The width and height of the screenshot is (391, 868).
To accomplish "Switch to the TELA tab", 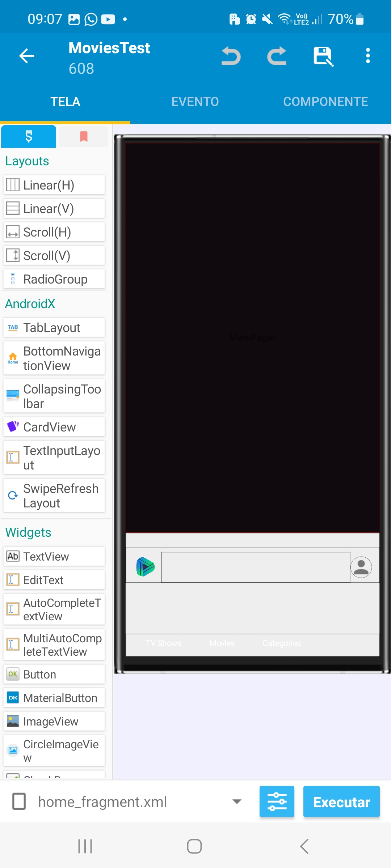I will (65, 102).
